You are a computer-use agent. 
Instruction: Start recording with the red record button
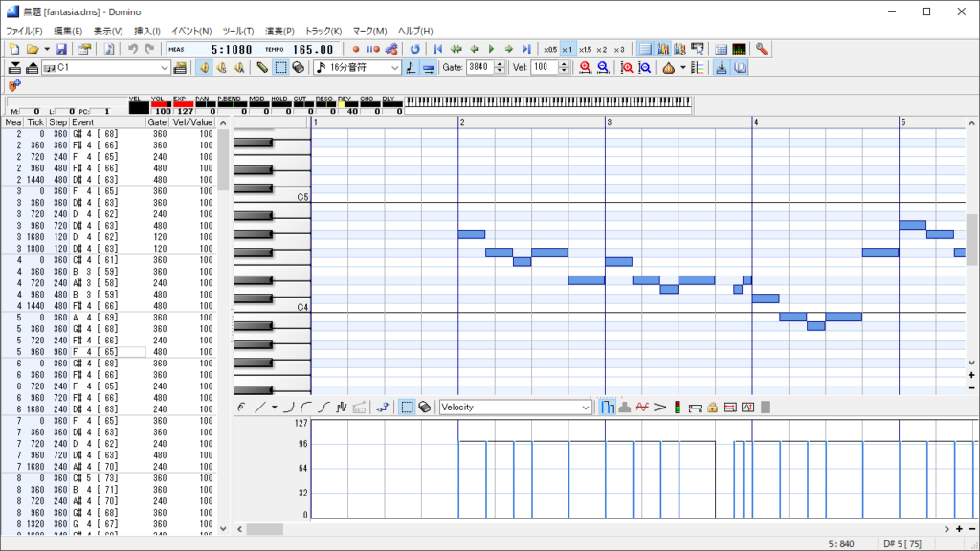356,50
